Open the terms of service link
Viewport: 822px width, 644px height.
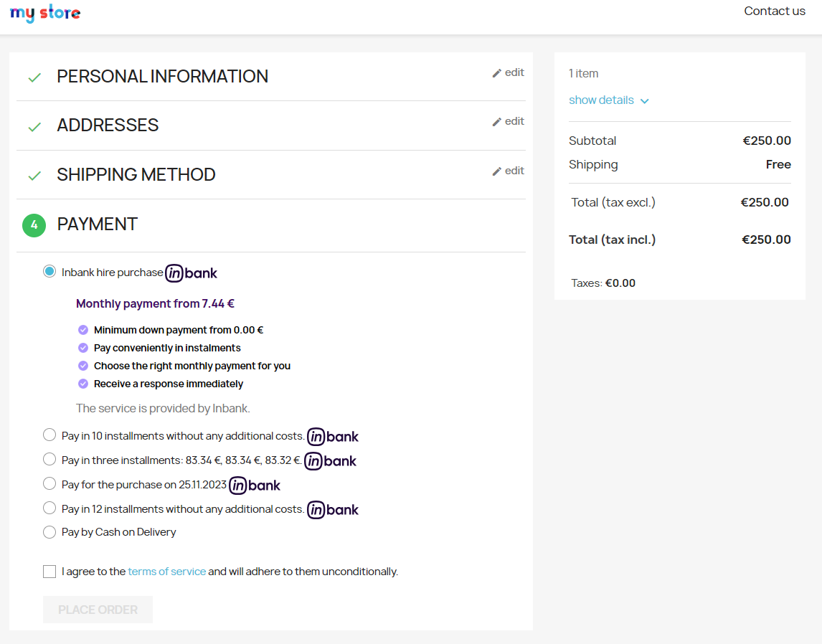tap(166, 572)
